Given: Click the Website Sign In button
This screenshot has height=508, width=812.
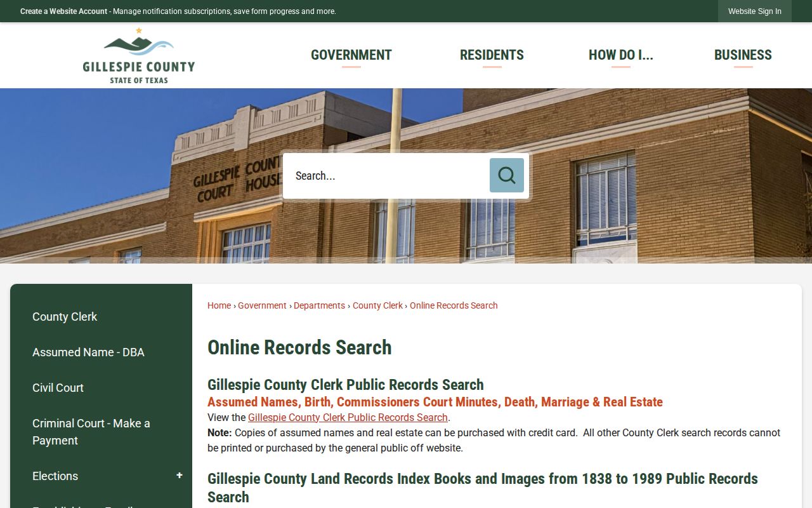Looking at the screenshot, I should coord(755,11).
